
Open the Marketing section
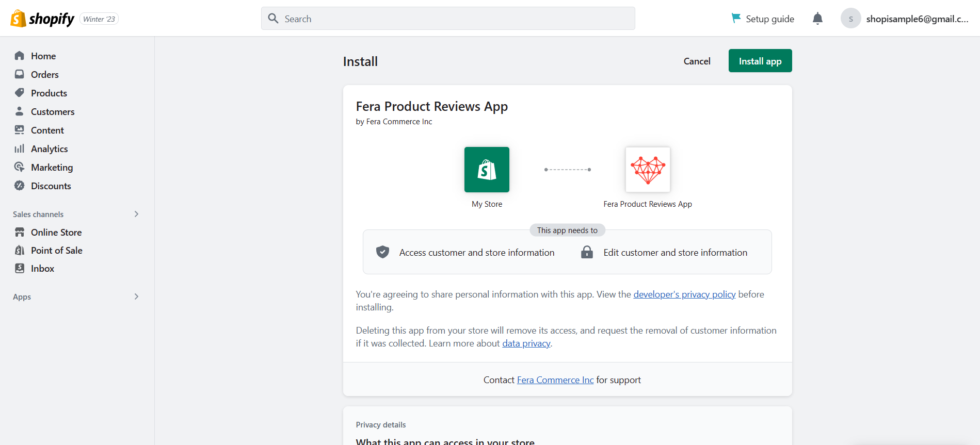click(52, 167)
